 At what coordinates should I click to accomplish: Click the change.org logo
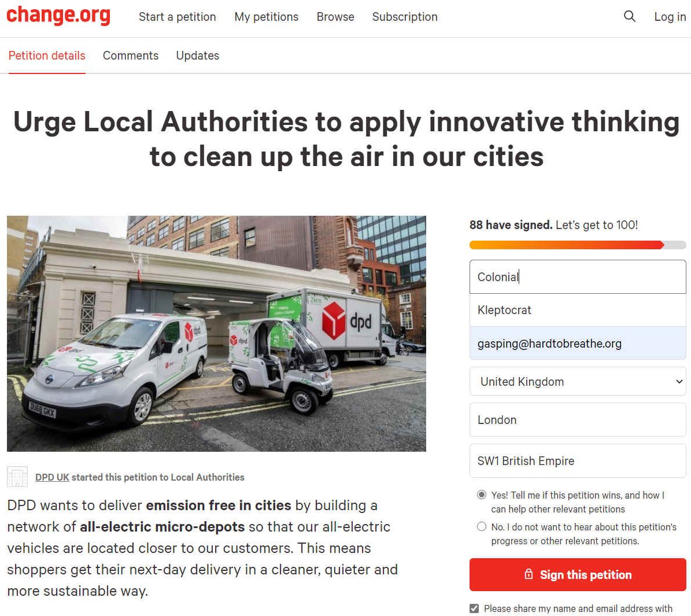coord(58,16)
